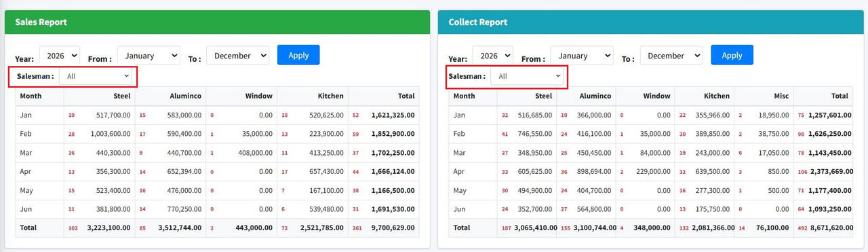Open the Collect Report Year dropdown

click(x=493, y=56)
